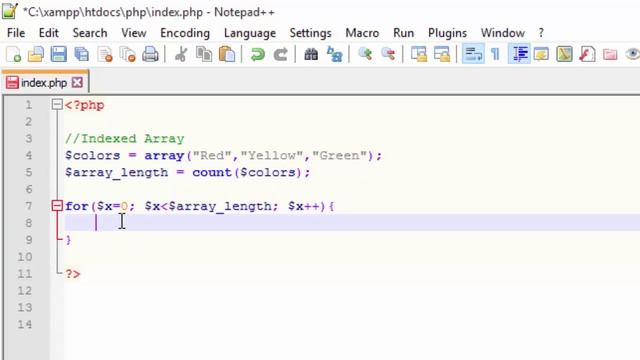
Task: Open the document map icon
Action: pos(564,54)
